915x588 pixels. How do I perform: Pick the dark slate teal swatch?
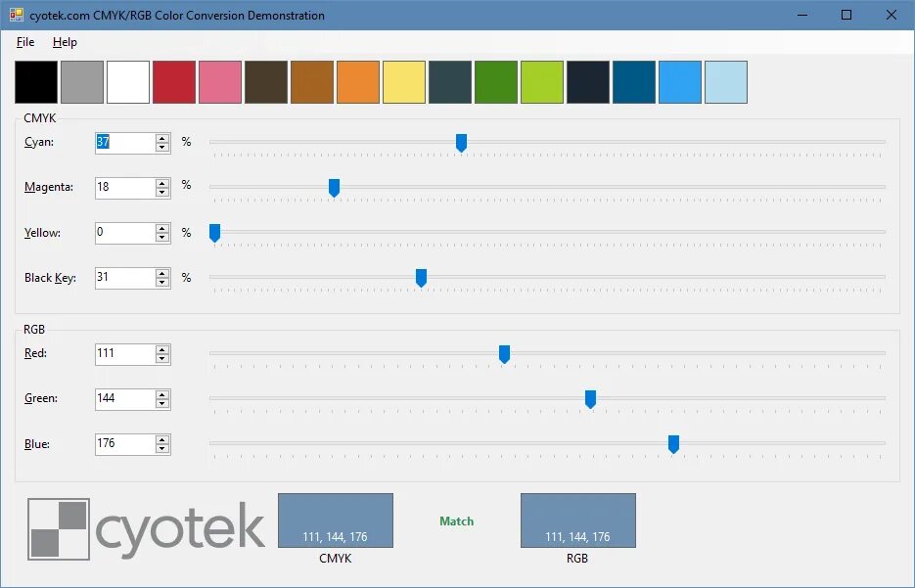pos(450,82)
